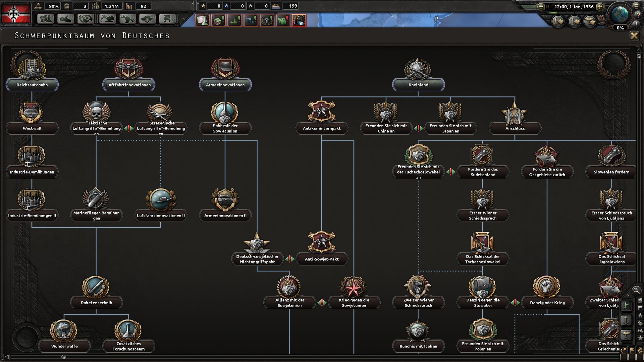Image resolution: width=644 pixels, height=362 pixels.
Task: Toggle pause on the date display
Action: point(574,6)
